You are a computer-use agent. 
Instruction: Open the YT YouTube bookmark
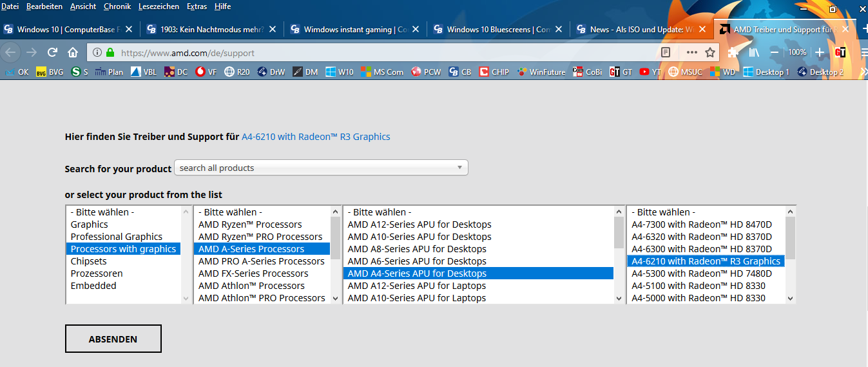coord(650,72)
